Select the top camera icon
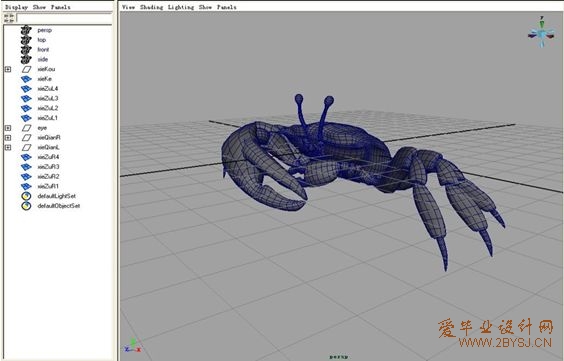 point(26,40)
